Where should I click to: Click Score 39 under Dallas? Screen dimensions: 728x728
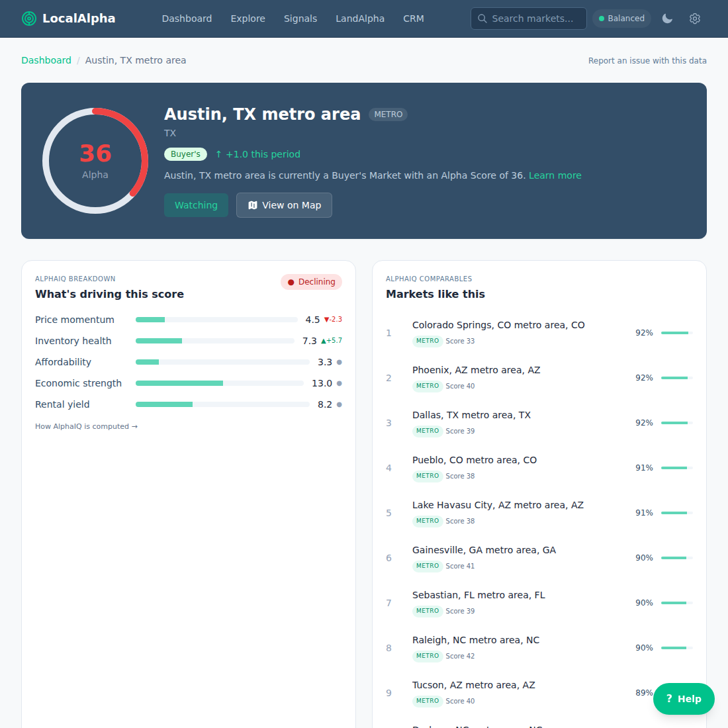coord(460,431)
